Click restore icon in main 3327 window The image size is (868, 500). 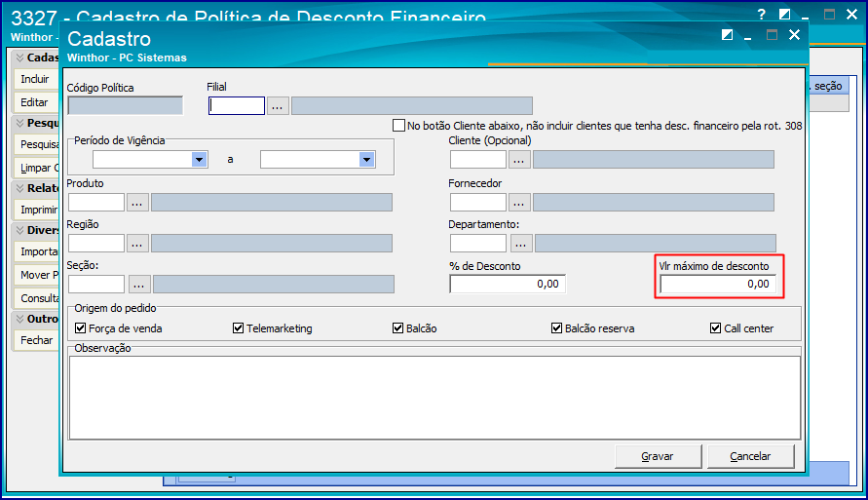pyautogui.click(x=784, y=15)
